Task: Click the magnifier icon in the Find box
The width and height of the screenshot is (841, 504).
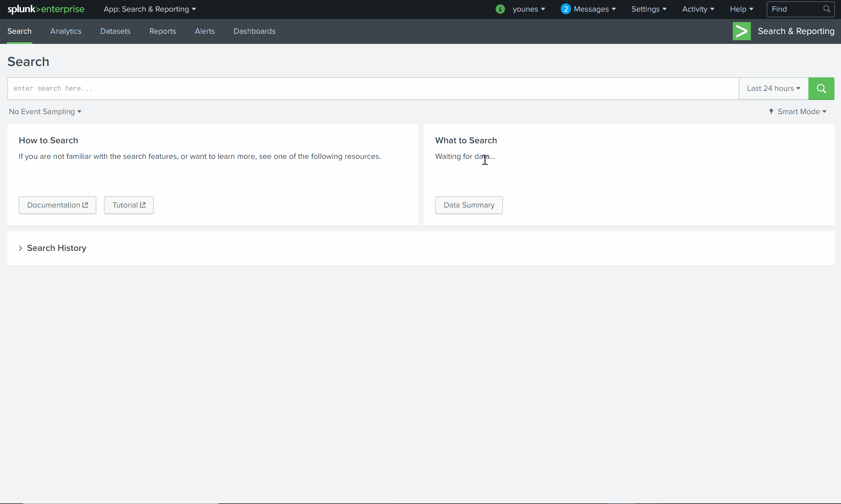Action: pyautogui.click(x=827, y=9)
